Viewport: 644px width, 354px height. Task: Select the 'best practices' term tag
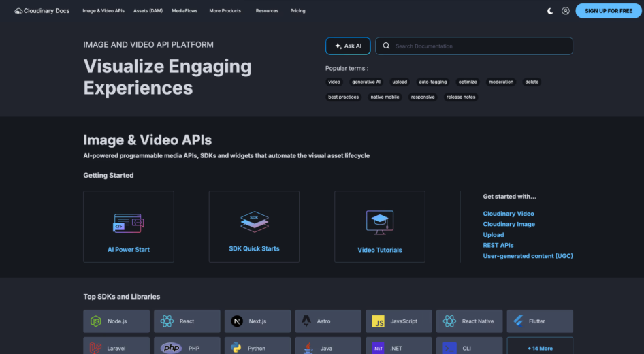pyautogui.click(x=343, y=97)
